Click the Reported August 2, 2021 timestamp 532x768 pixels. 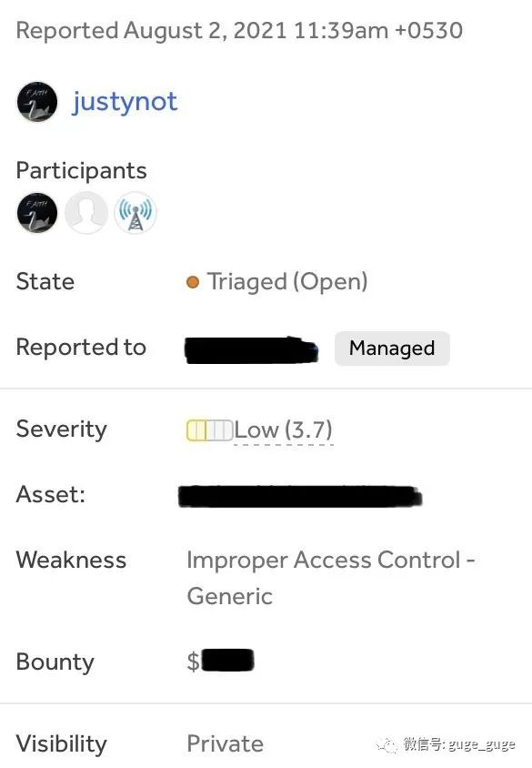[239, 30]
